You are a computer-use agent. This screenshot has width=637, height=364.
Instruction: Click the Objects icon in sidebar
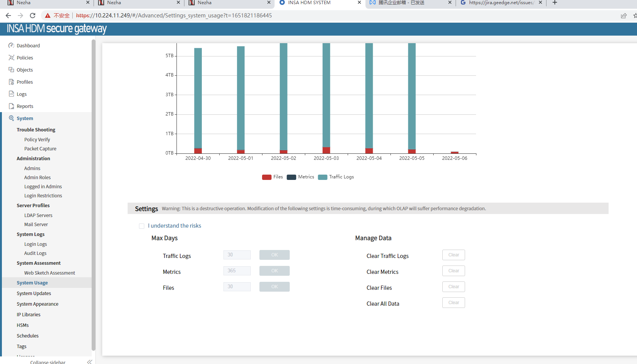coord(11,70)
